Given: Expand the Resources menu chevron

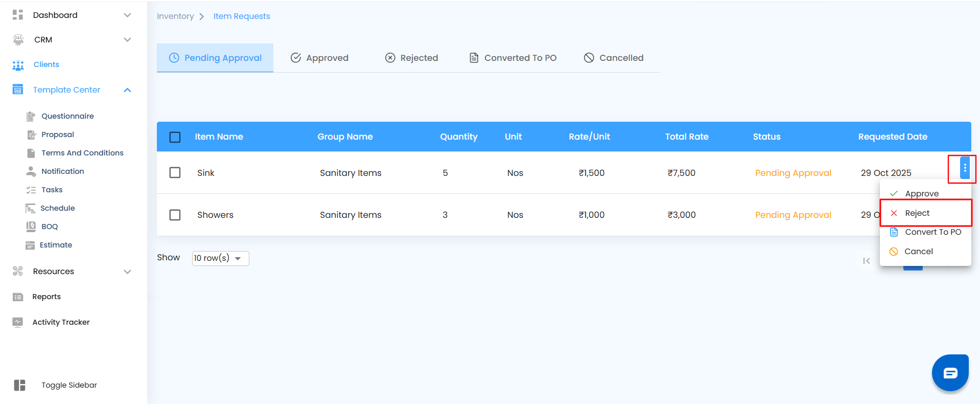Looking at the screenshot, I should (128, 272).
